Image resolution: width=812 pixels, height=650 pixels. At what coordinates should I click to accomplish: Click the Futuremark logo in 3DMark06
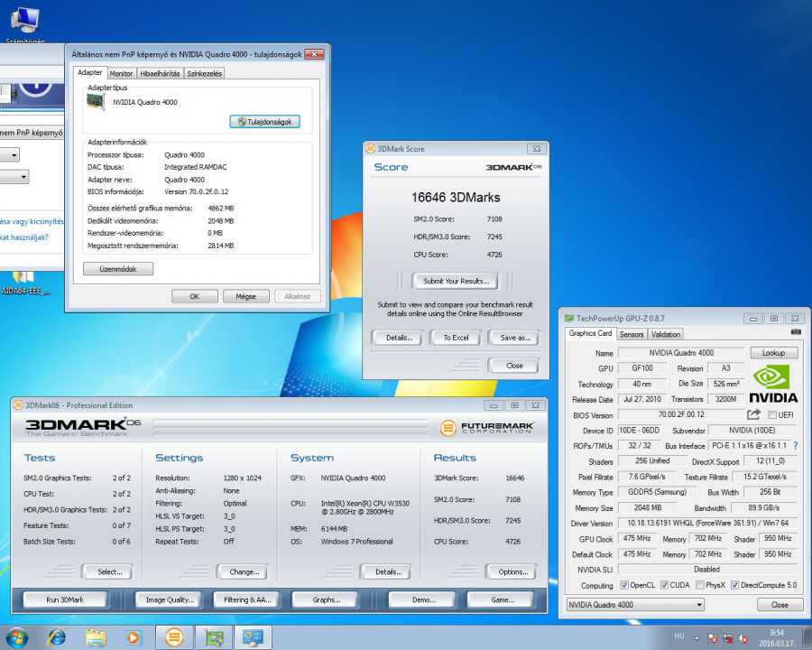[486, 428]
